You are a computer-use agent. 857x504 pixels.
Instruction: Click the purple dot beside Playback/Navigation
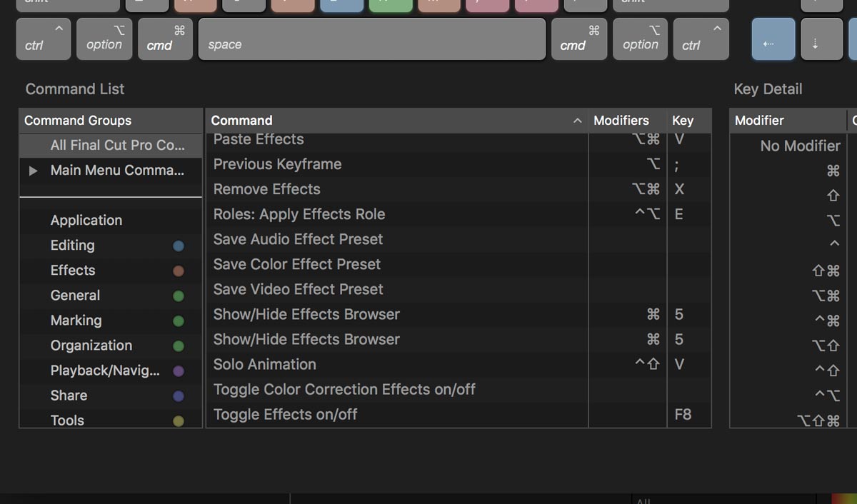pyautogui.click(x=179, y=371)
